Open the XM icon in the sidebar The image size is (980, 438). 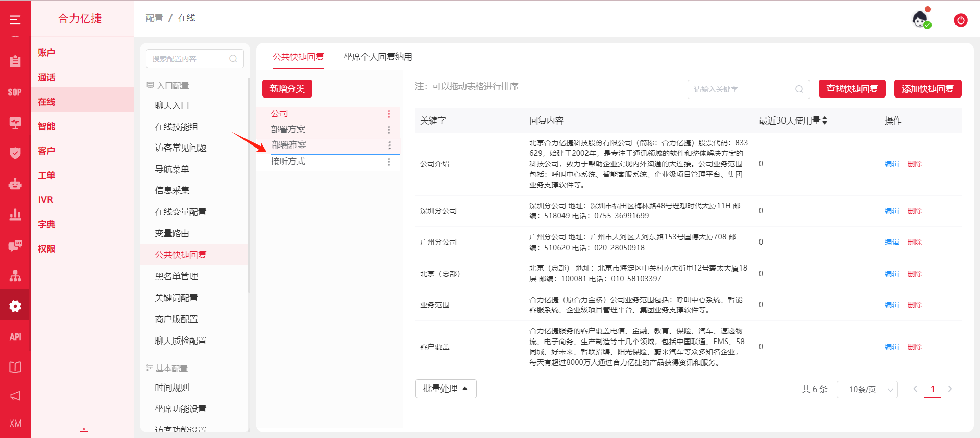[15, 423]
